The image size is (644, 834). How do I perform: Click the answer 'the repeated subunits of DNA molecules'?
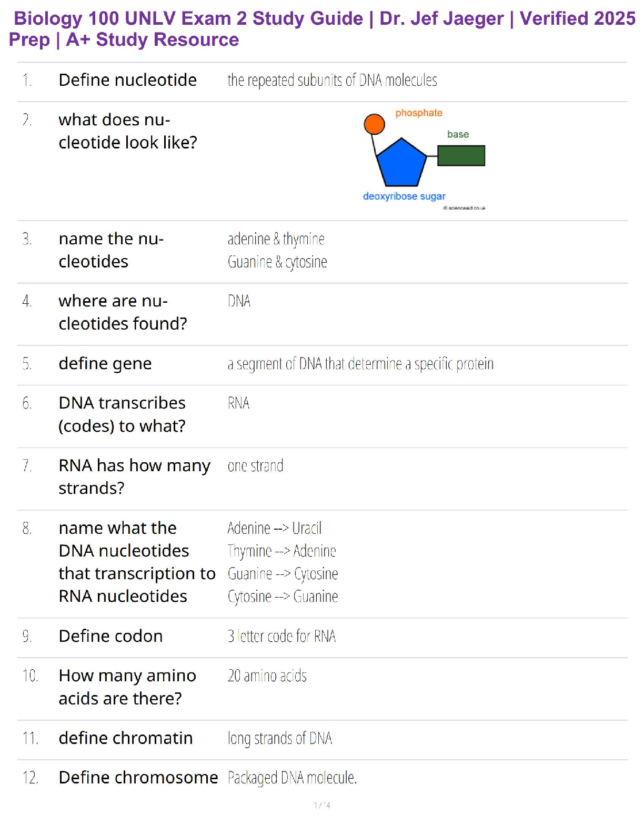332,81
